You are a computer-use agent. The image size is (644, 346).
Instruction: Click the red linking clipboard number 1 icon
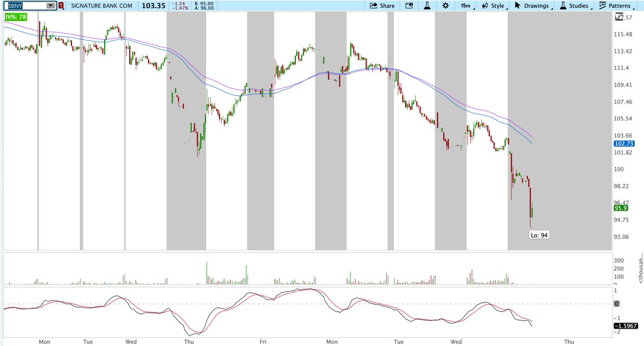coord(61,6)
